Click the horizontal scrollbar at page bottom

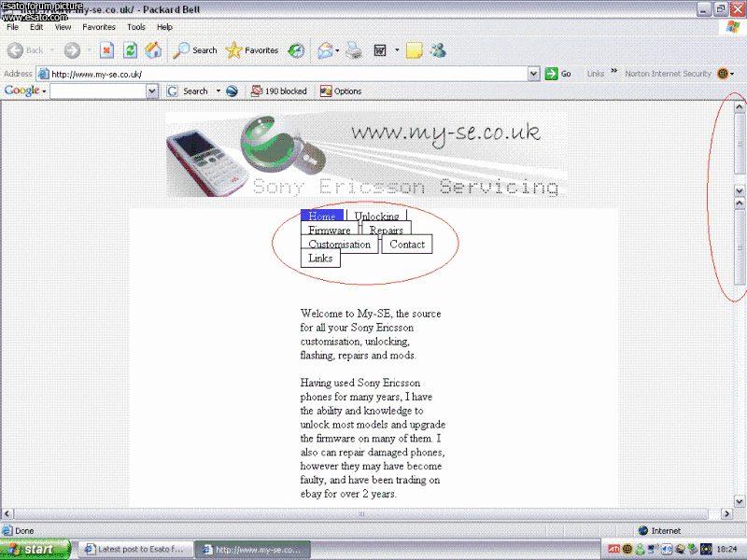[x=362, y=514]
